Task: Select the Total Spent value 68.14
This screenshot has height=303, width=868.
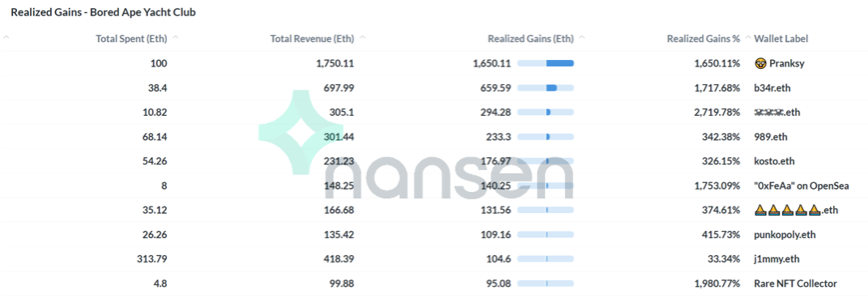Action: (x=155, y=137)
